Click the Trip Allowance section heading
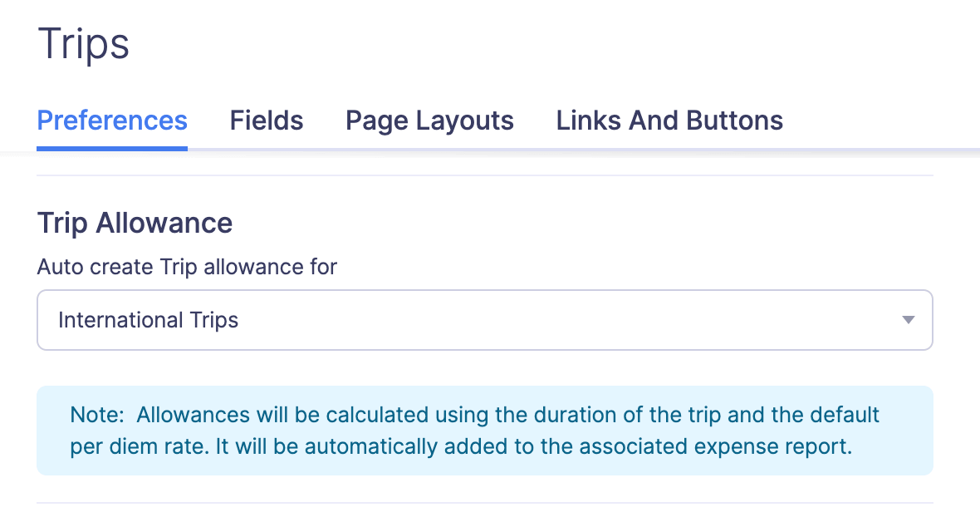This screenshot has width=980, height=517. [x=135, y=223]
